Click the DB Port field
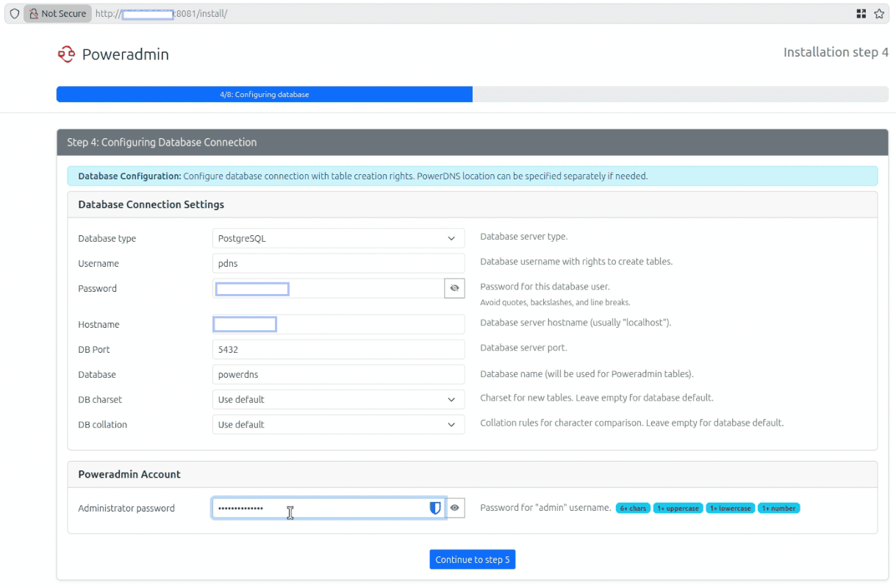Image resolution: width=896 pixels, height=588 pixels. pos(338,350)
